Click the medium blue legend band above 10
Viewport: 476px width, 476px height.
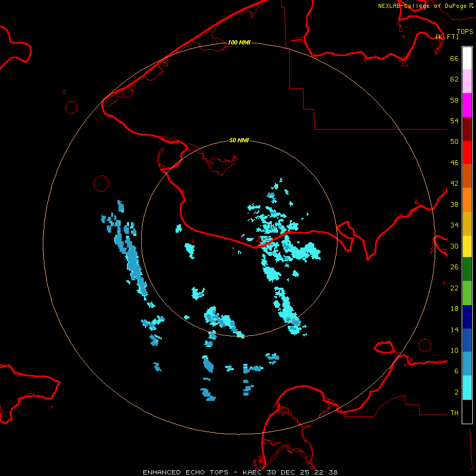(467, 340)
